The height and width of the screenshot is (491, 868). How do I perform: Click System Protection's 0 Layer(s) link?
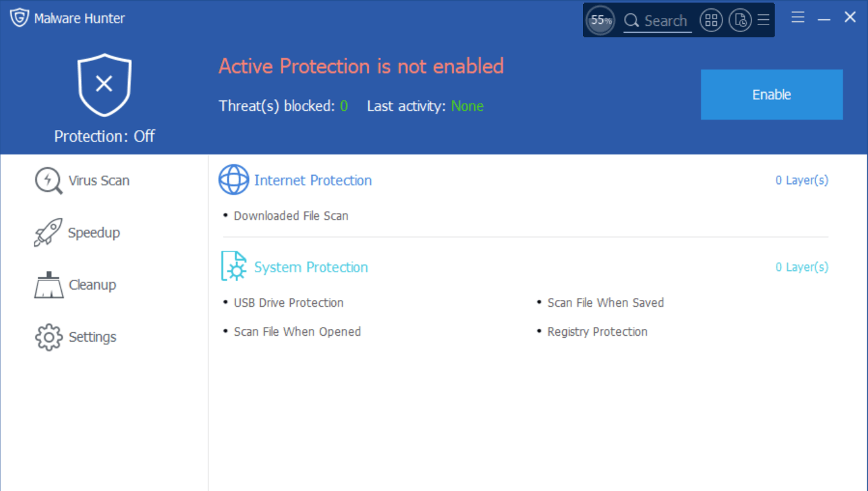coord(802,267)
